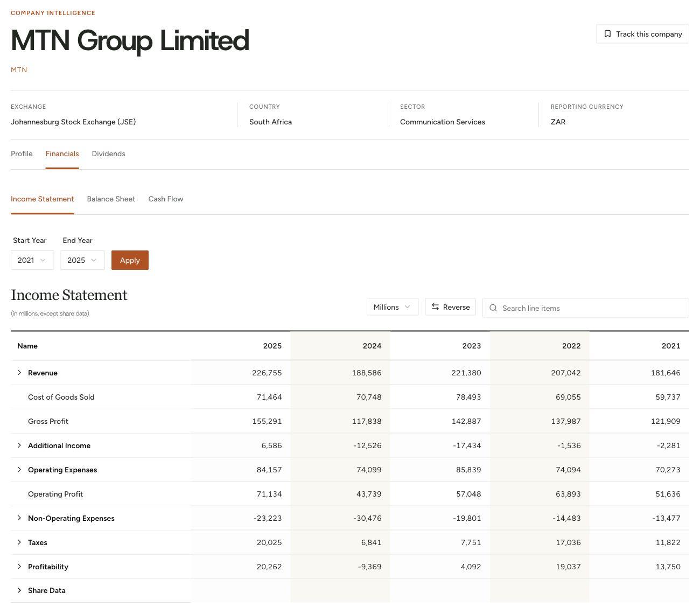The width and height of the screenshot is (700, 614).
Task: Click the Reverse column order button
Action: [x=450, y=307]
